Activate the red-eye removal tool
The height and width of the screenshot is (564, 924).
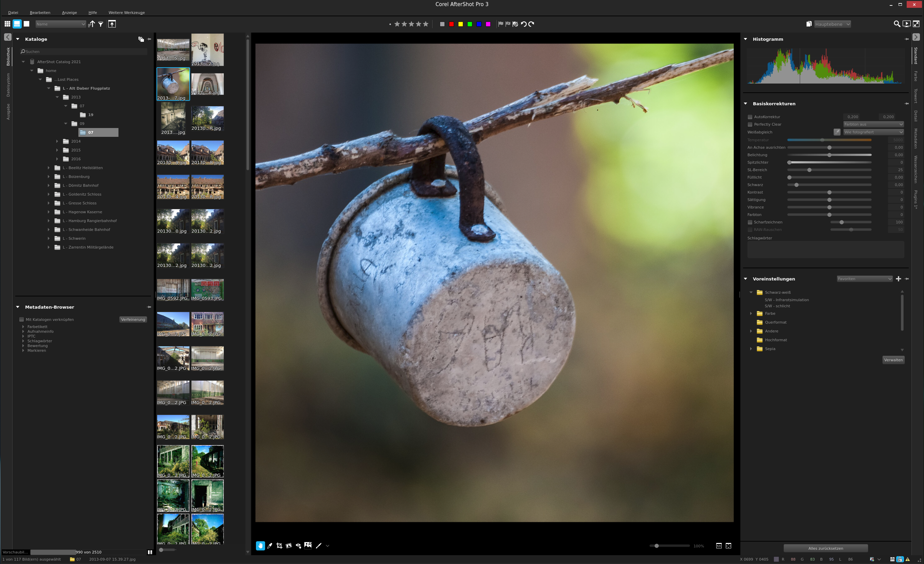(x=298, y=546)
